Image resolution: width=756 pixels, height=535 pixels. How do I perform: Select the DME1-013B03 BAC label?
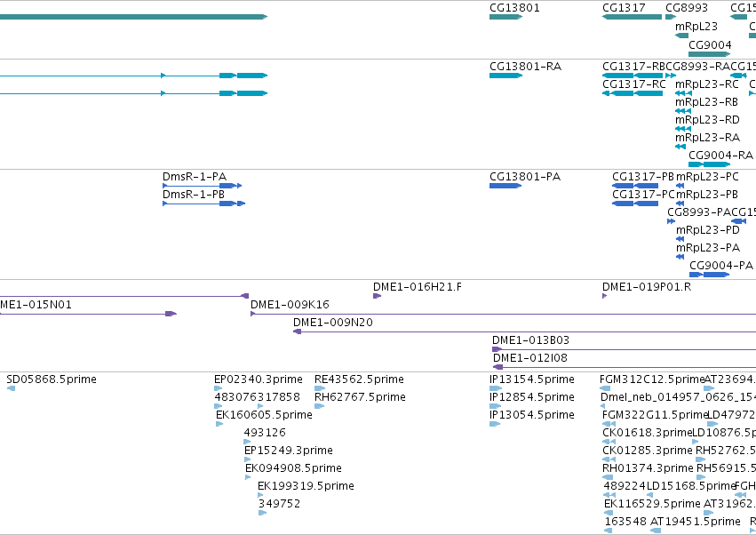530,340
